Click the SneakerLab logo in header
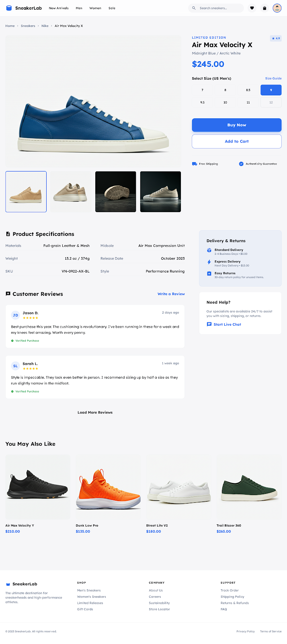 [24, 8]
